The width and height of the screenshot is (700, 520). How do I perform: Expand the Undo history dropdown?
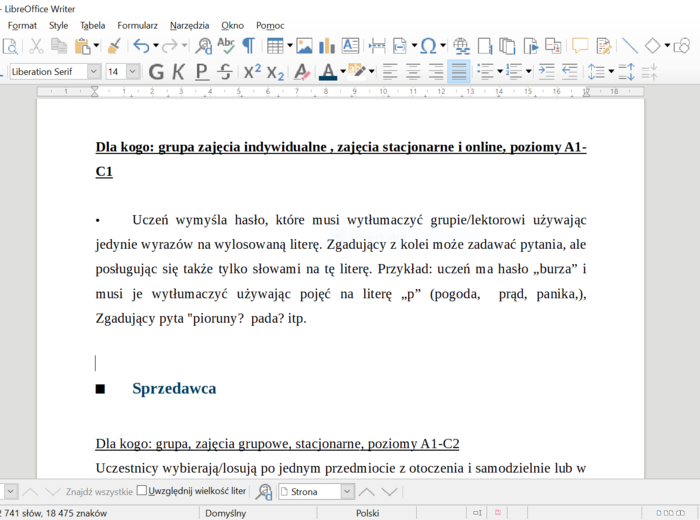pos(156,46)
